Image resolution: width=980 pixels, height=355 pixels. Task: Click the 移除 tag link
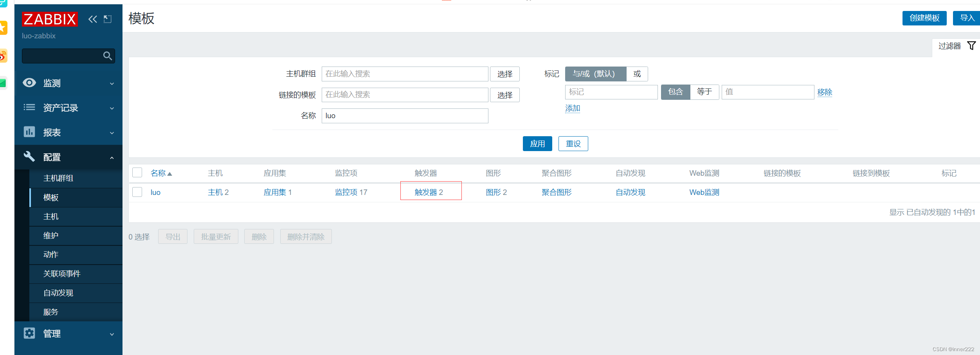click(x=825, y=92)
